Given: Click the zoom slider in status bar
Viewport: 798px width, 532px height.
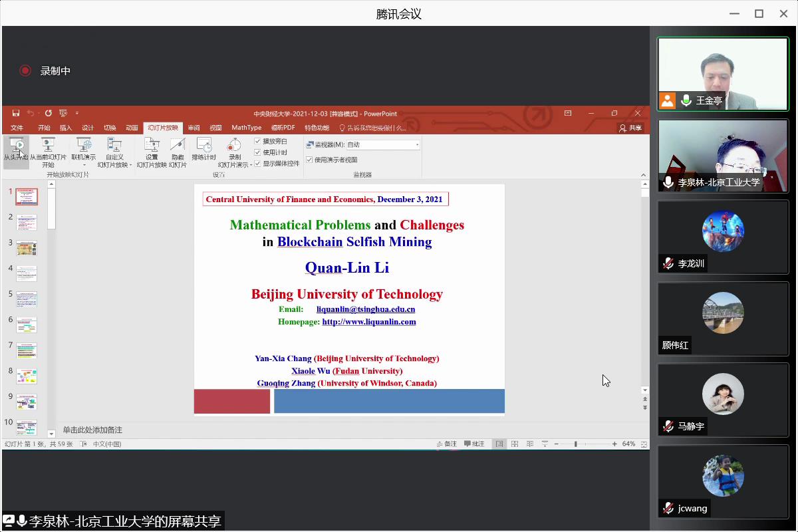Looking at the screenshot, I should point(575,444).
